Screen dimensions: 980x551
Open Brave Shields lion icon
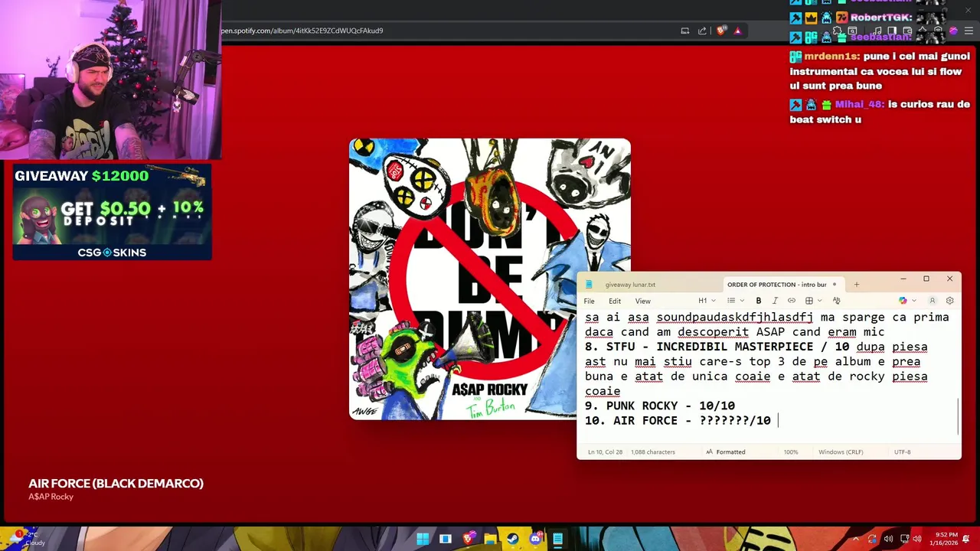click(x=720, y=31)
